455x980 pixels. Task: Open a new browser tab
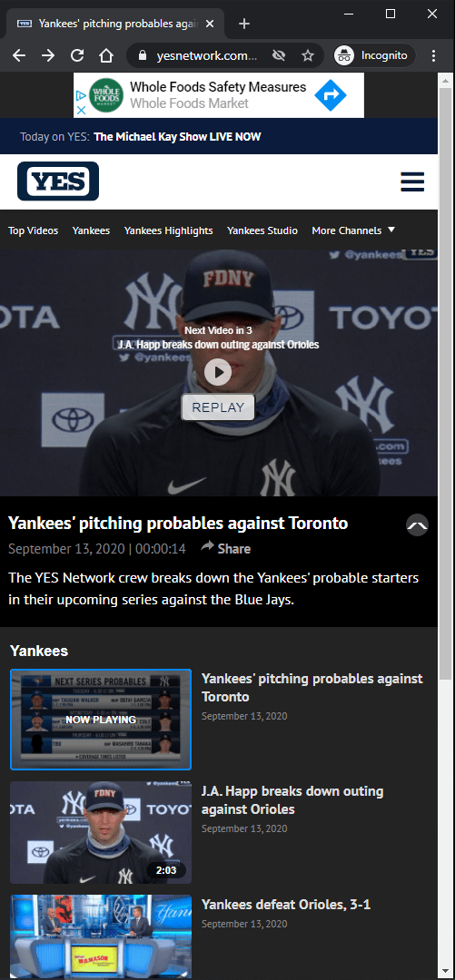pyautogui.click(x=244, y=24)
